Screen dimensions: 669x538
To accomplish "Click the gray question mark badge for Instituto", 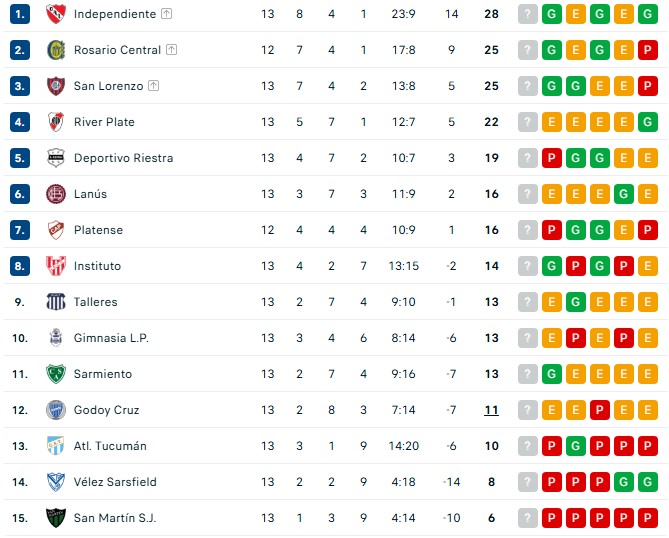I will click(528, 266).
